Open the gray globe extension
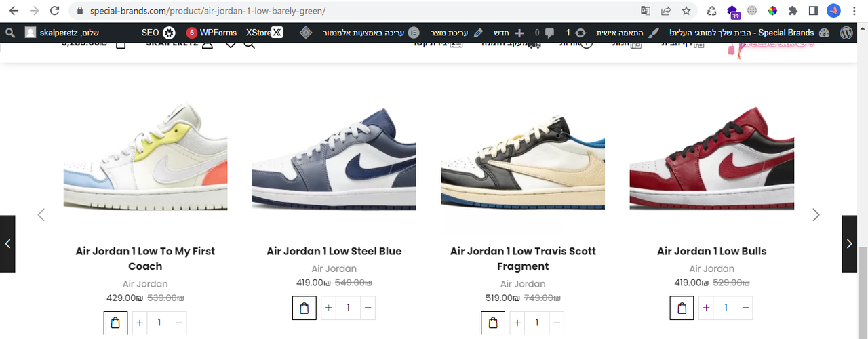This screenshot has width=868, height=339. pos(752,11)
